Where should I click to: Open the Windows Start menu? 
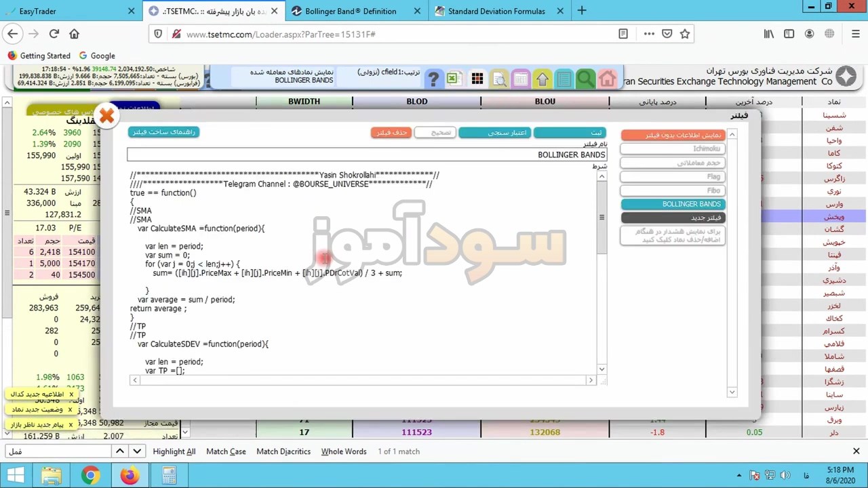[x=15, y=476]
